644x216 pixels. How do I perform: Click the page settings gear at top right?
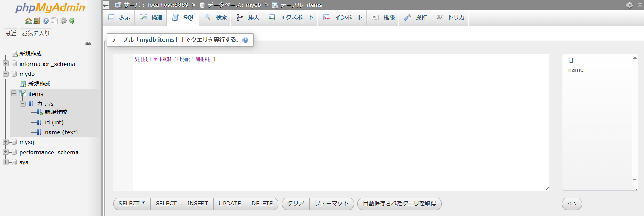coord(629,5)
